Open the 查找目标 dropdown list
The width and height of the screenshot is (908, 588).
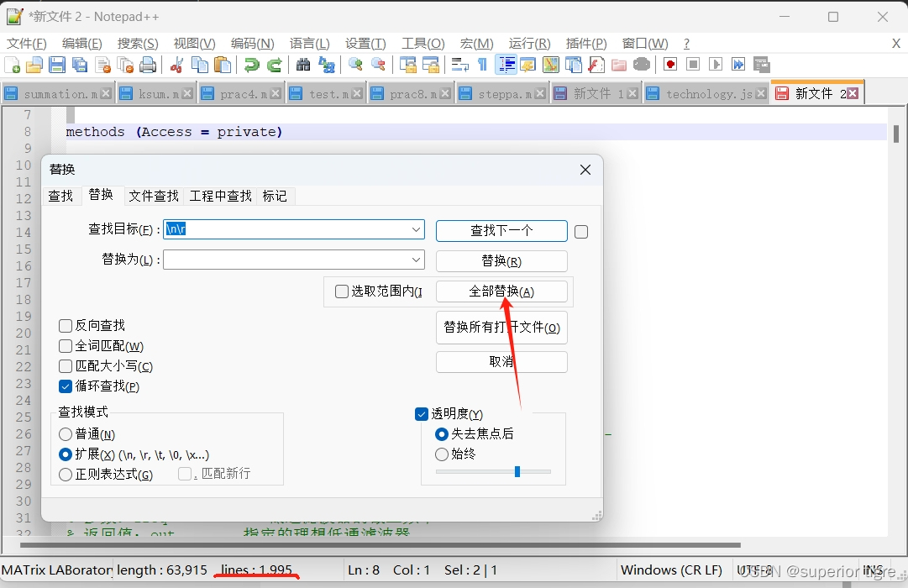click(x=416, y=229)
